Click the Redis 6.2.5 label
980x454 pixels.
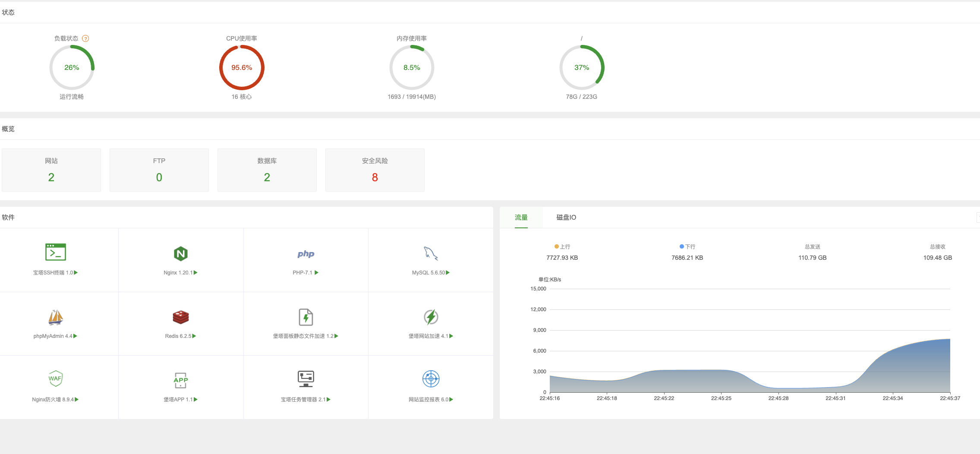(x=178, y=336)
